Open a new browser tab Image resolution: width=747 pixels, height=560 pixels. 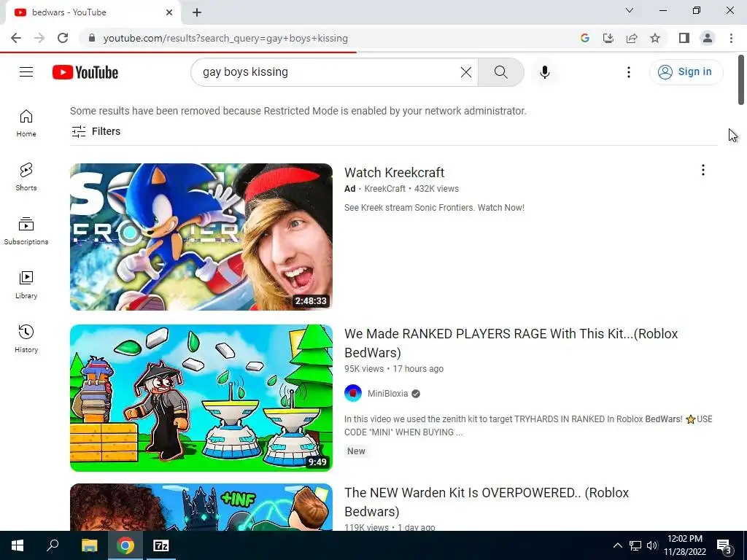(197, 12)
